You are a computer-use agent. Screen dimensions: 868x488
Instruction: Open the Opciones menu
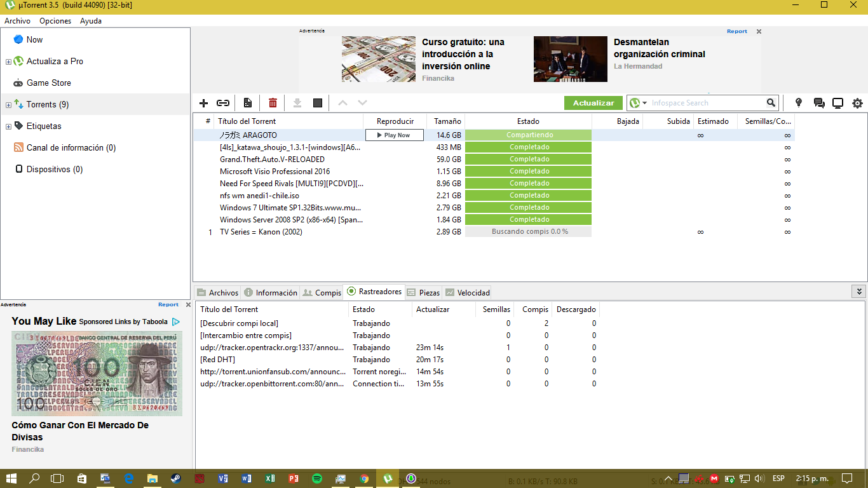pyautogui.click(x=55, y=21)
